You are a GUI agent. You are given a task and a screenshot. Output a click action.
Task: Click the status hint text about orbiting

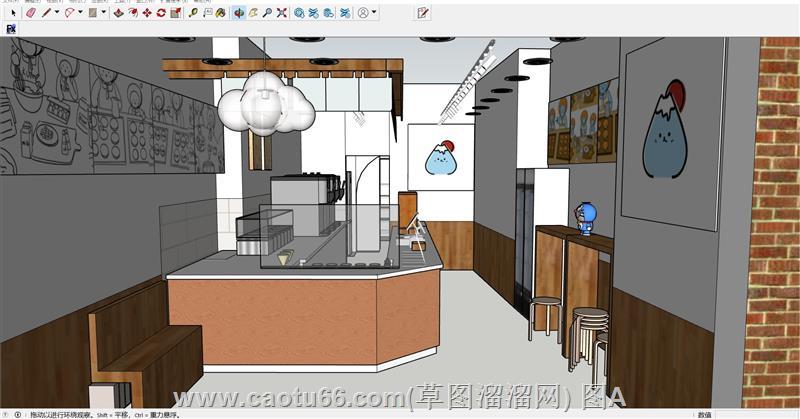pos(105,415)
